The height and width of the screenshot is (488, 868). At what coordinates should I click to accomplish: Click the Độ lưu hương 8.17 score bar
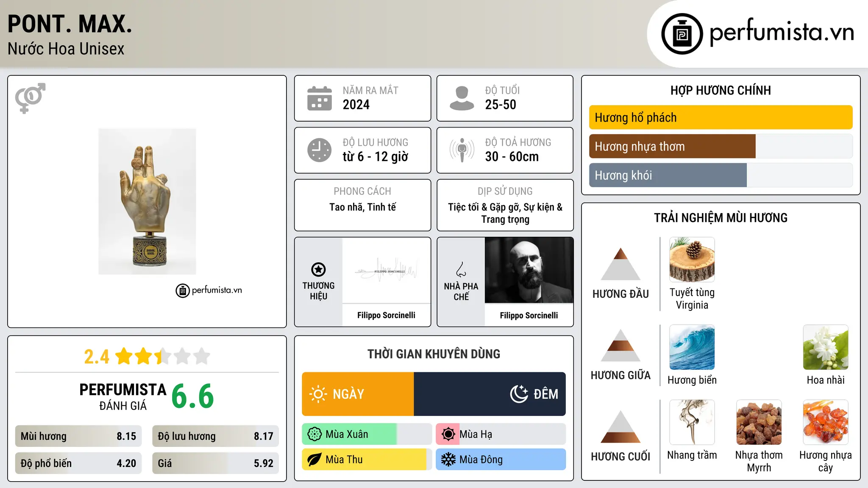pos(215,436)
